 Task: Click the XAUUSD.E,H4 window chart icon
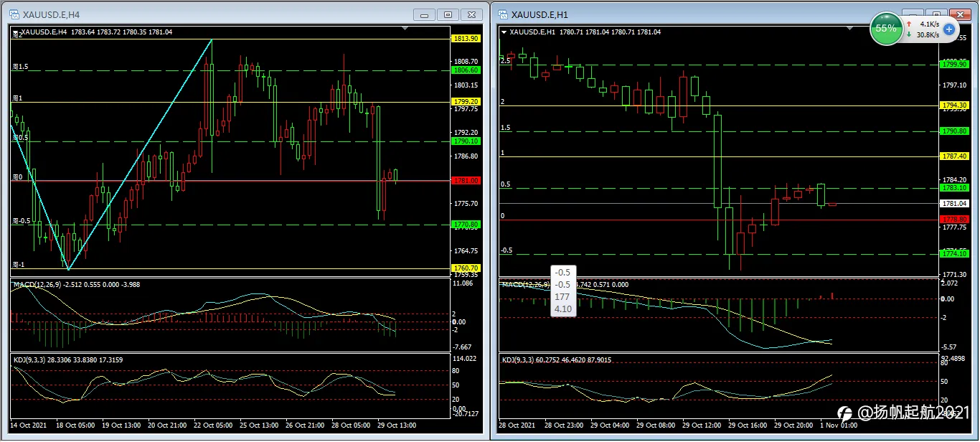(15, 14)
